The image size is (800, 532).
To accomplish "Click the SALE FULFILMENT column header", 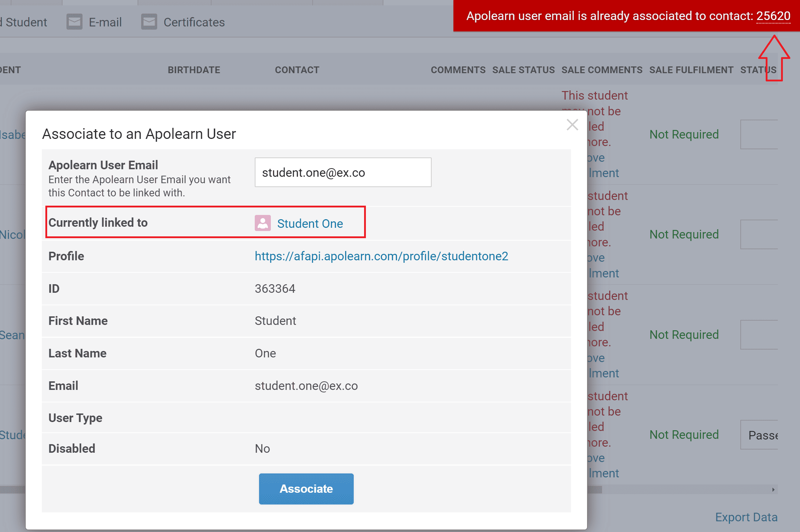I will (691, 70).
